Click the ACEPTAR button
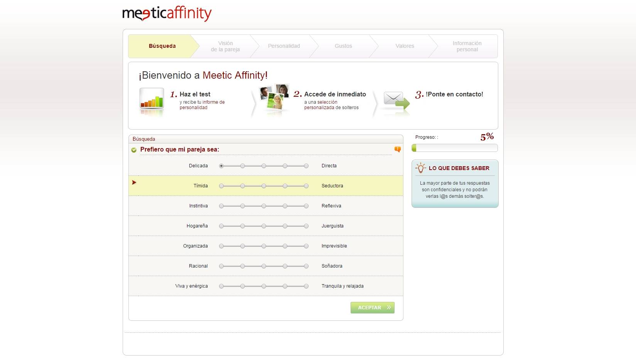Image resolution: width=636 pixels, height=364 pixels. 372,307
